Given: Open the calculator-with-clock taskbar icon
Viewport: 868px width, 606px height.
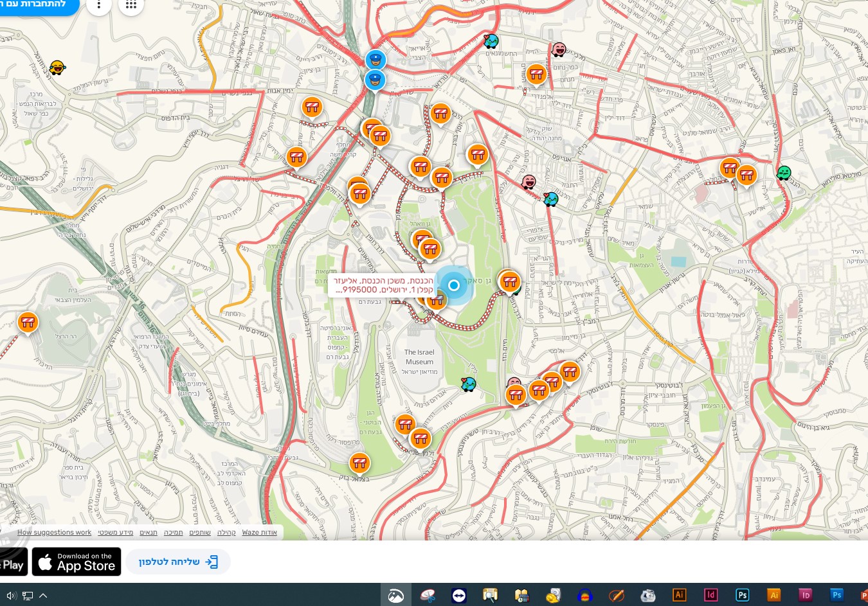Looking at the screenshot, I should click(x=521, y=595).
